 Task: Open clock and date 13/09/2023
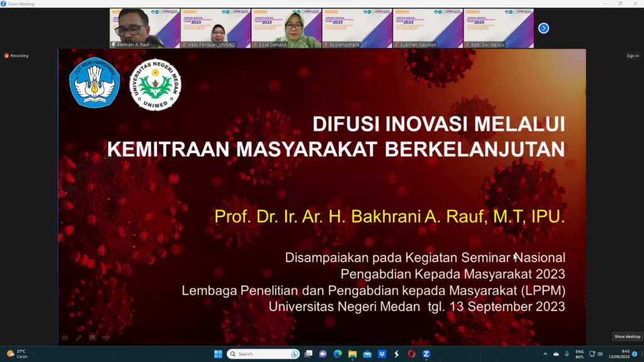pyautogui.click(x=619, y=354)
